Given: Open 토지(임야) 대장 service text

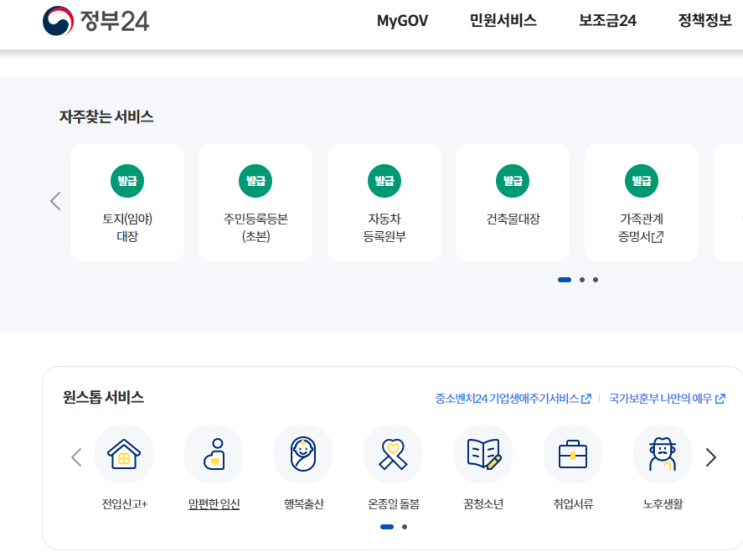Looking at the screenshot, I should click(127, 227).
